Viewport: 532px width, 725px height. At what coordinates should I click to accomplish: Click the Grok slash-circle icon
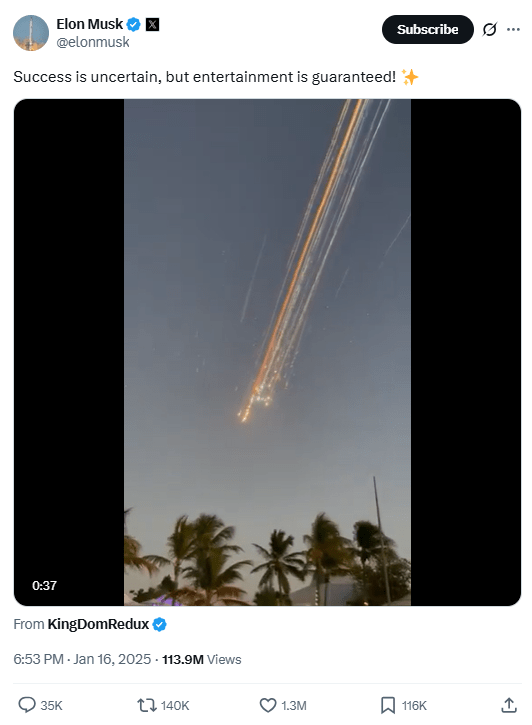tap(489, 29)
